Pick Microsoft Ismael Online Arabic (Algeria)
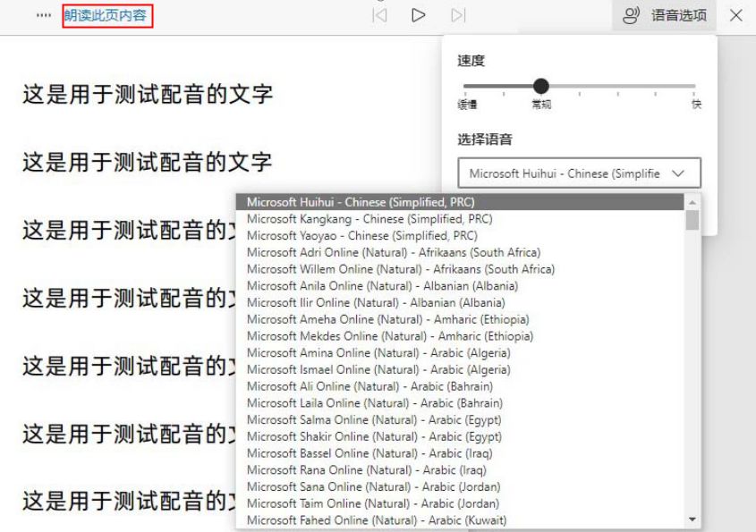Image resolution: width=756 pixels, height=532 pixels. point(460,369)
